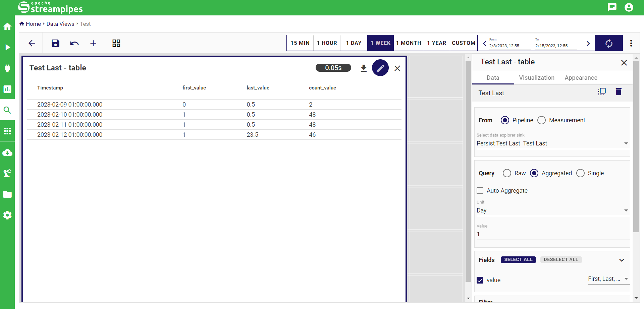Open the Home icon in sidebar
The width and height of the screenshot is (644, 309).
coord(7,26)
